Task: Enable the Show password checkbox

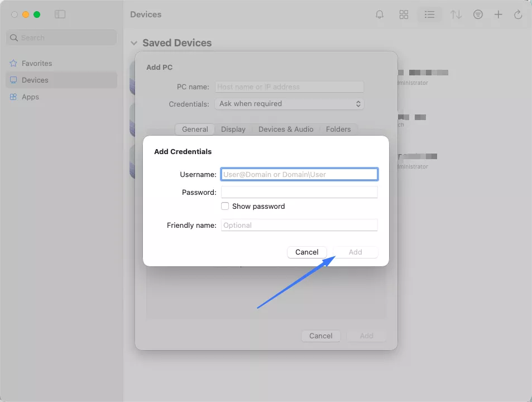Action: click(x=225, y=206)
